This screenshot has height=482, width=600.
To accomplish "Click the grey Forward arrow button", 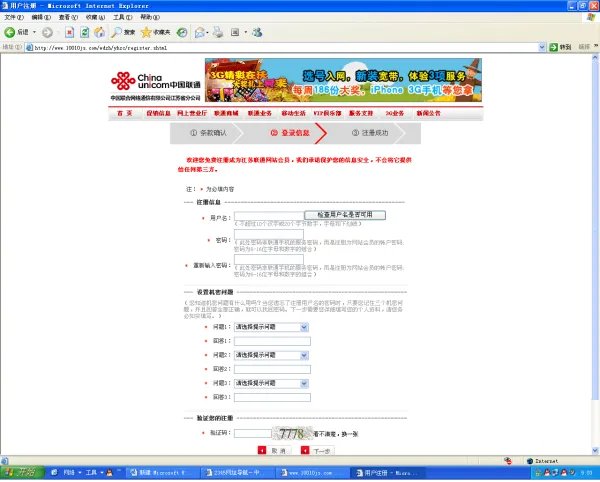I will [x=47, y=33].
